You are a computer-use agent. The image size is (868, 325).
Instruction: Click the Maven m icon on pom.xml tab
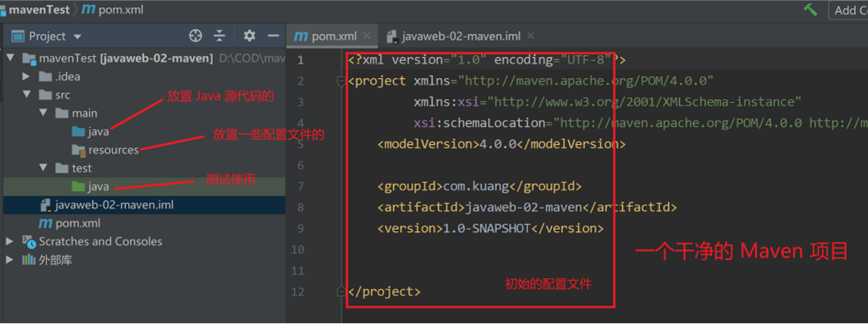coord(301,36)
